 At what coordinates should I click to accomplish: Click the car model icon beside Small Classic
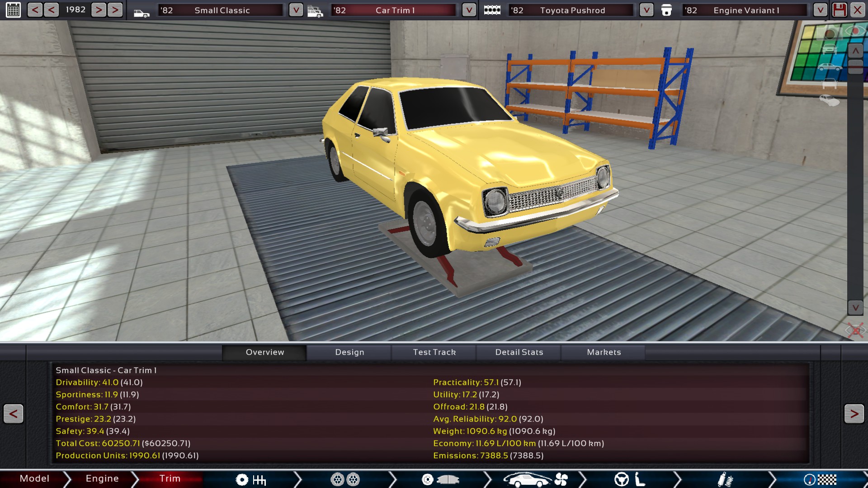click(142, 14)
